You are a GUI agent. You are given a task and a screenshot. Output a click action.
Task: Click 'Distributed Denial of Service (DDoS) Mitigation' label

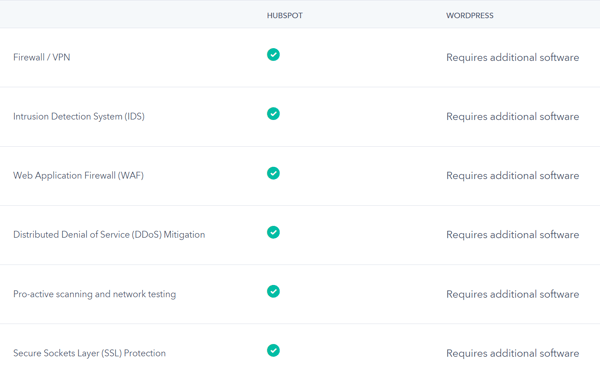pyautogui.click(x=109, y=235)
